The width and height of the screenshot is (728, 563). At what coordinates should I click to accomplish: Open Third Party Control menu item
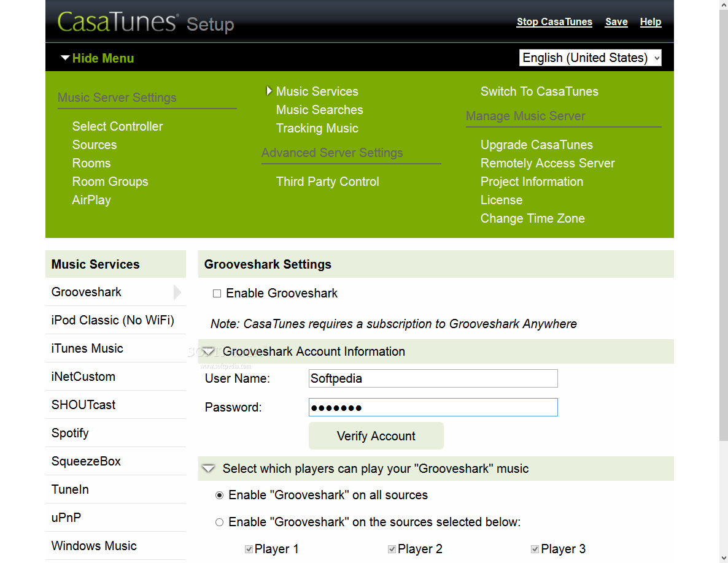coord(327,182)
